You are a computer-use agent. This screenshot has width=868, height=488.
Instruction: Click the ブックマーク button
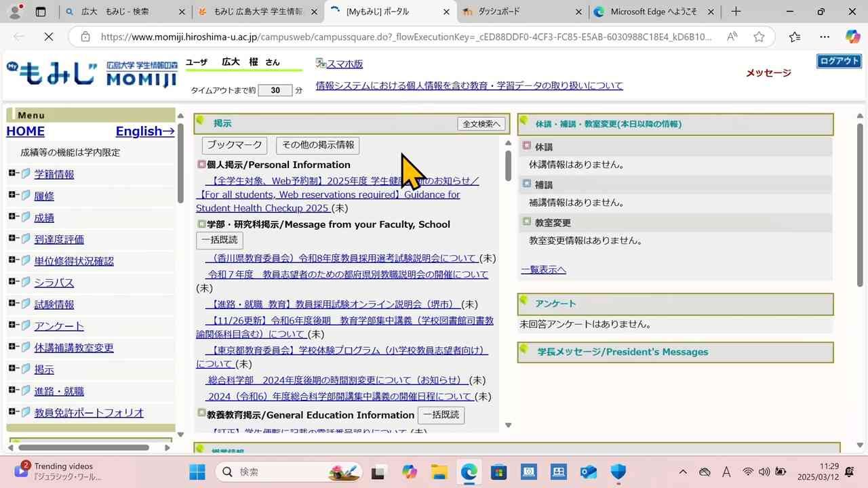coord(235,145)
